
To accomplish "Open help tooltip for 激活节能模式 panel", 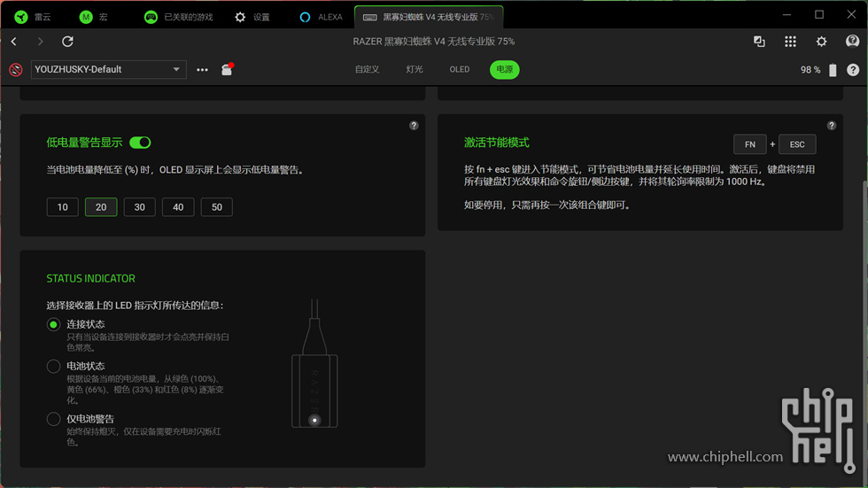I will (832, 126).
